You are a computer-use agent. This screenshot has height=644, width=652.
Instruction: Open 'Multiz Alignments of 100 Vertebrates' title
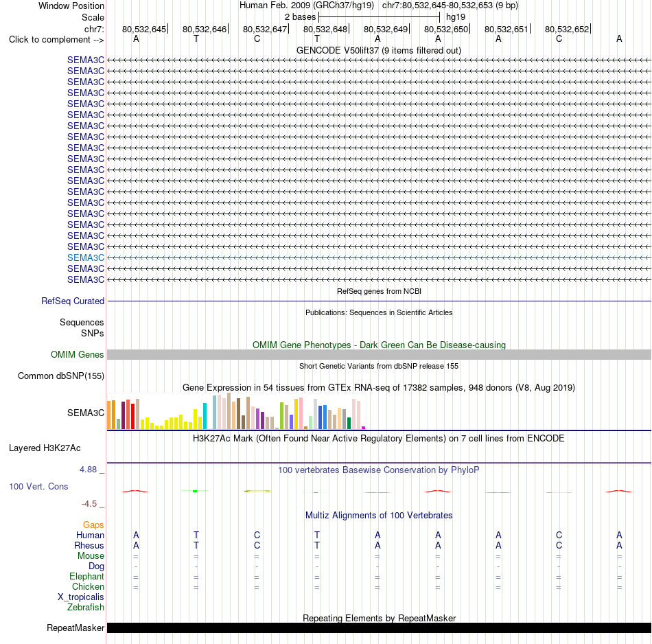tap(379, 516)
